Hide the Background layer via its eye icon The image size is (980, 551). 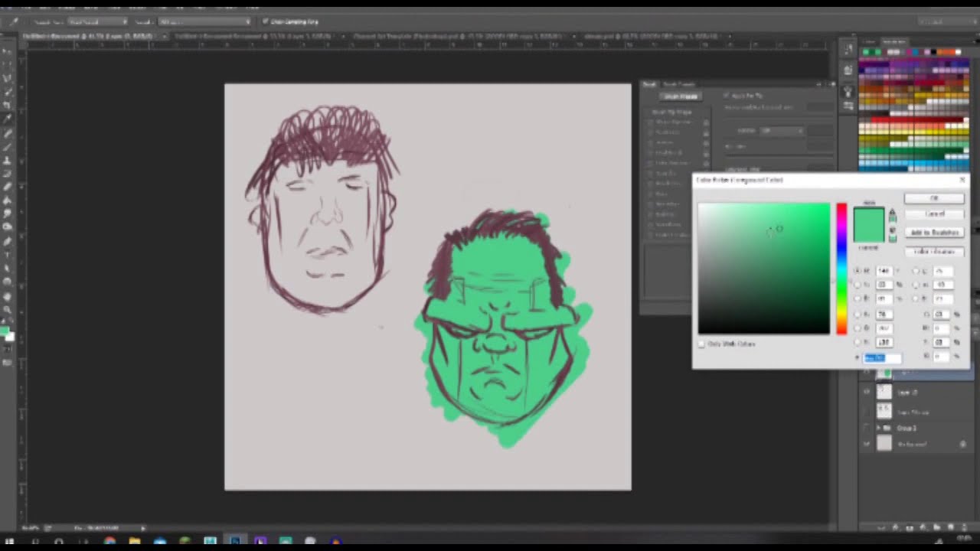(x=867, y=444)
